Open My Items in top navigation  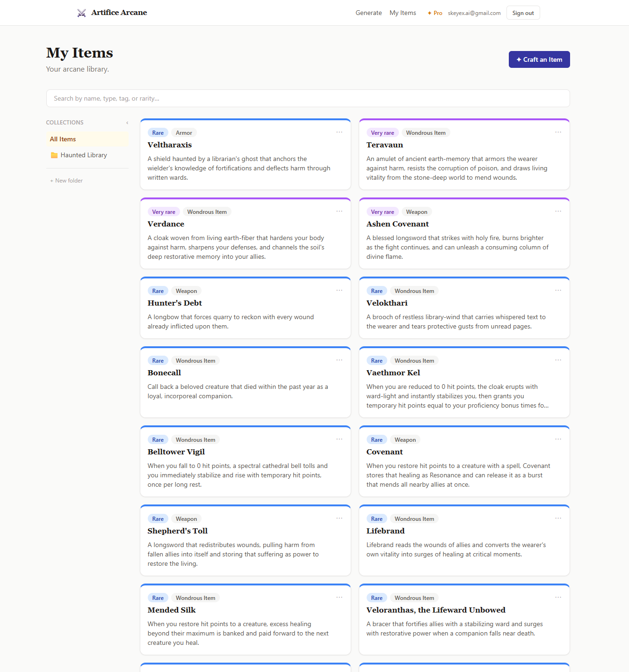coord(403,13)
